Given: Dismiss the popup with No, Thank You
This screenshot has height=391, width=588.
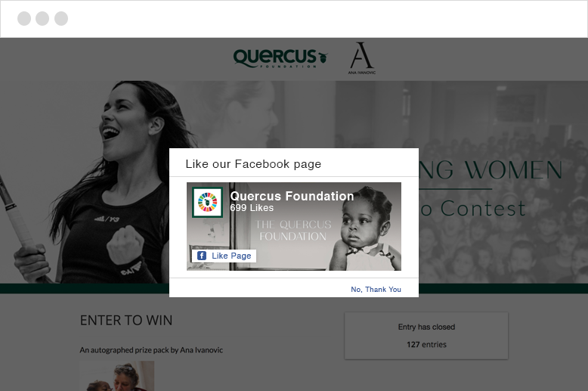Looking at the screenshot, I should point(376,290).
